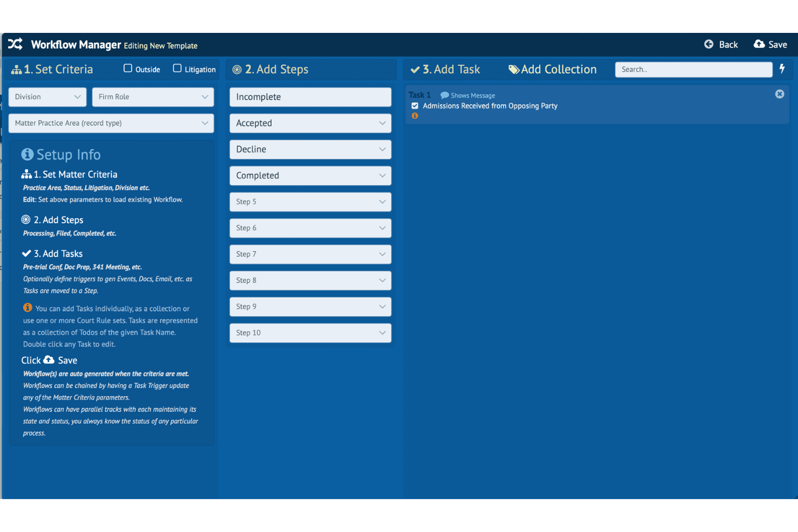
Task: Expand the Decline step dropdown
Action: click(x=311, y=149)
